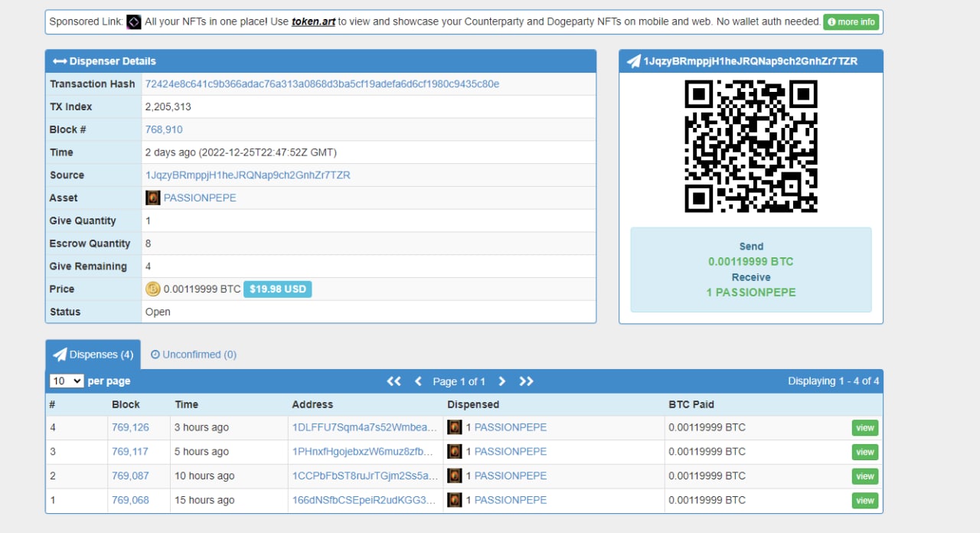Viewport: 980px width, 533px height.
Task: Click view button for dispense 4
Action: click(865, 428)
